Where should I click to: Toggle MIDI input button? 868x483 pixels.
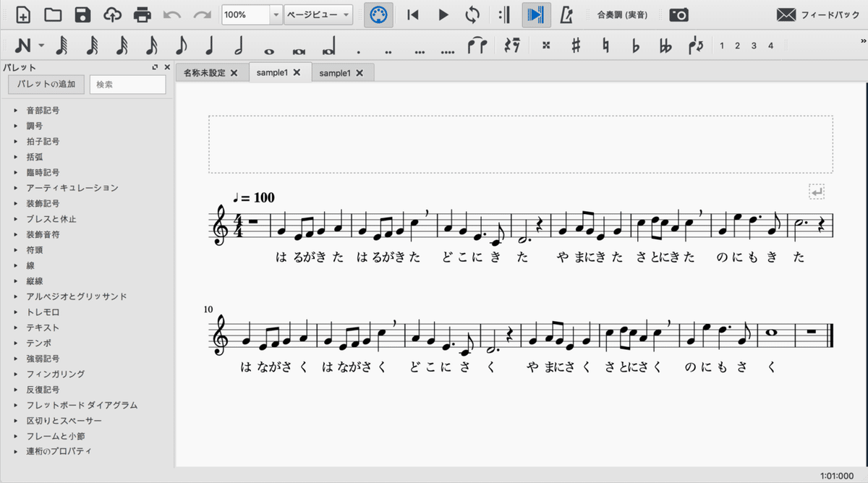pos(378,14)
